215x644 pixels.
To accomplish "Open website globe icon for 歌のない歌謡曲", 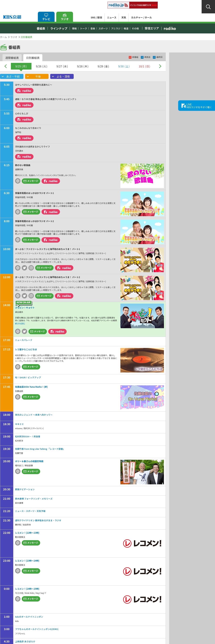I will coord(18,181).
